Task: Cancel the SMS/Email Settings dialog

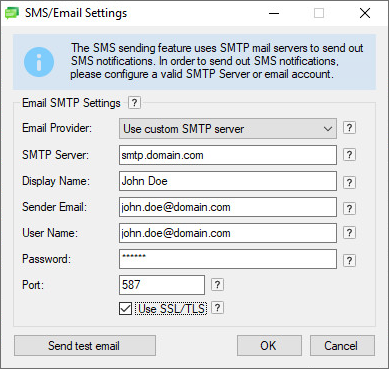Action: 342,346
